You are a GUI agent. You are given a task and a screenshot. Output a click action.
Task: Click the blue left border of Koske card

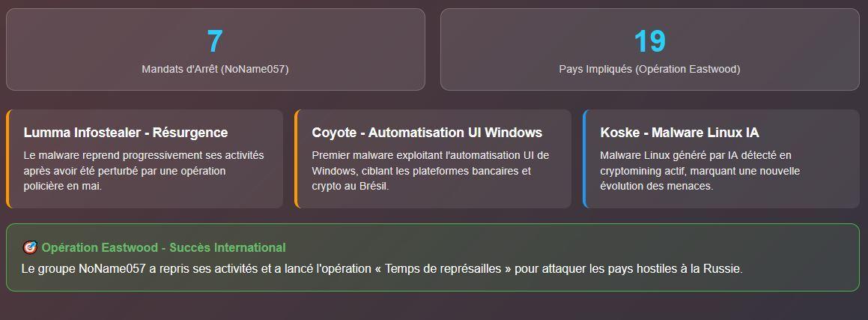[585, 159]
